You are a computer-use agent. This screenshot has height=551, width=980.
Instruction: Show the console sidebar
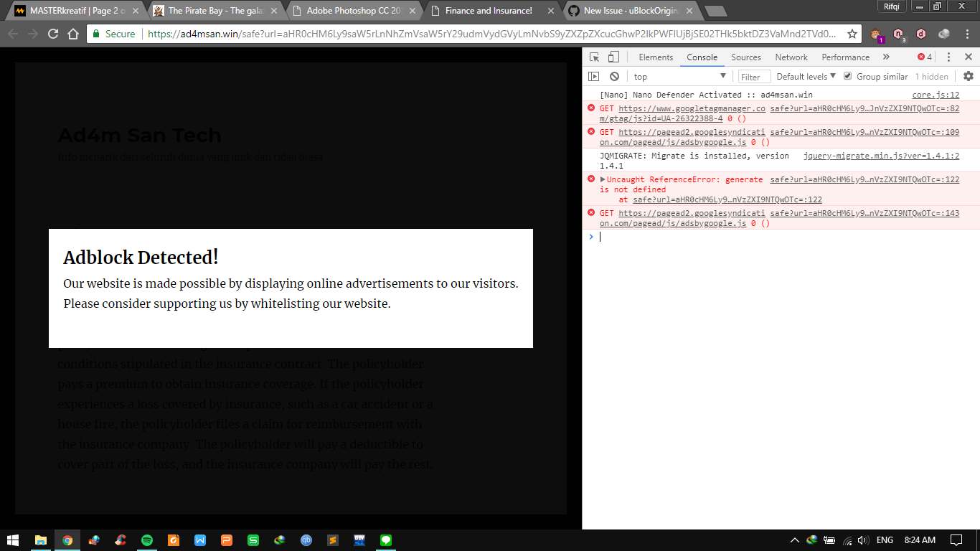(x=594, y=77)
